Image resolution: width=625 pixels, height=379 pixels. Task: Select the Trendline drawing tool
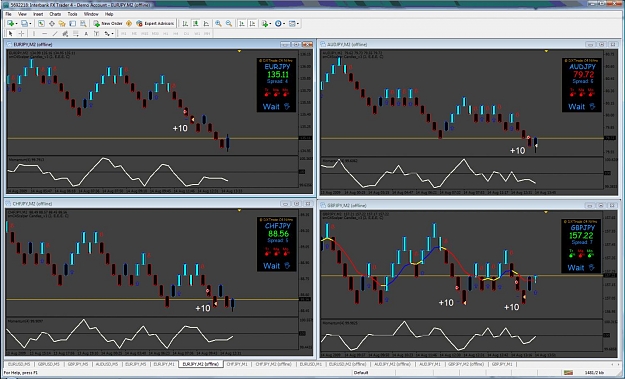pyautogui.click(x=55, y=33)
